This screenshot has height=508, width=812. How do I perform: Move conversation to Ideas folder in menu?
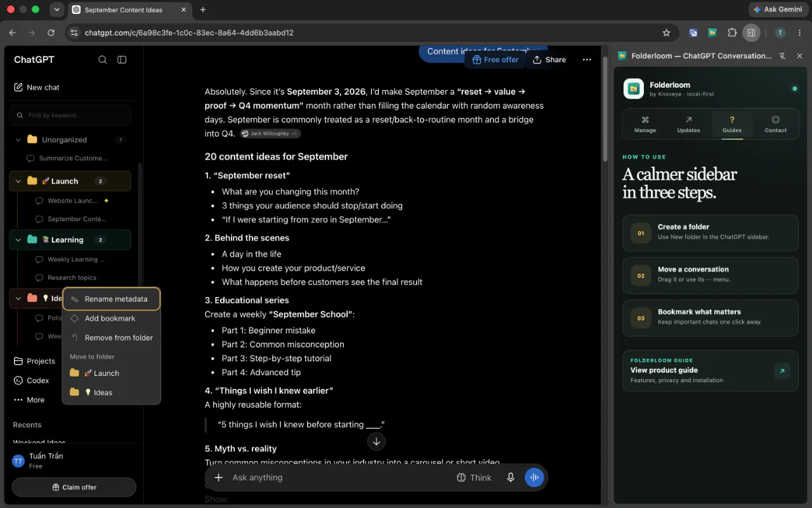click(112, 392)
